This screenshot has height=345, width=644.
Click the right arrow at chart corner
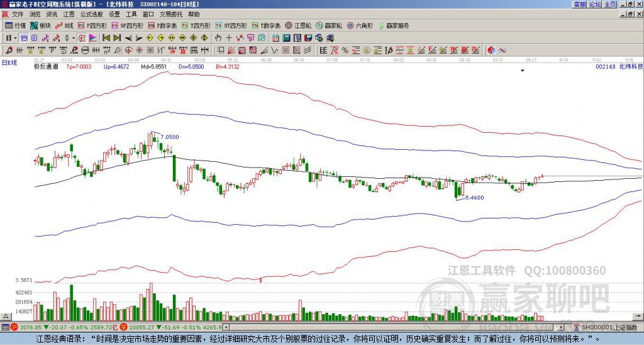click(638, 316)
